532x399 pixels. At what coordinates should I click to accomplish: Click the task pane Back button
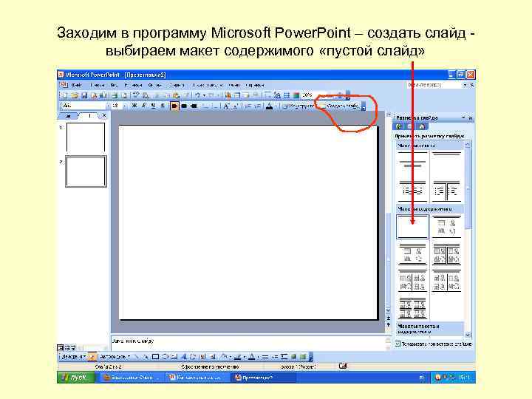[399, 126]
